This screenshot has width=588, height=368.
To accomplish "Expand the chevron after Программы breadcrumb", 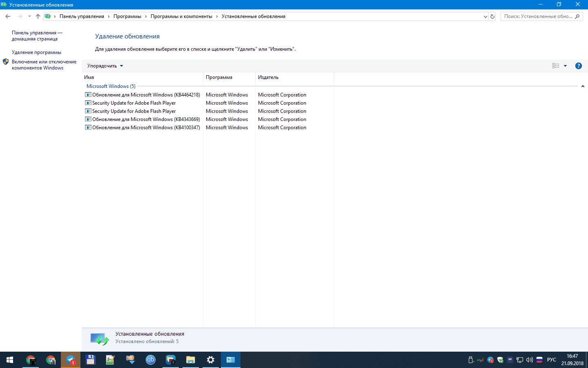I will pyautogui.click(x=146, y=16).
